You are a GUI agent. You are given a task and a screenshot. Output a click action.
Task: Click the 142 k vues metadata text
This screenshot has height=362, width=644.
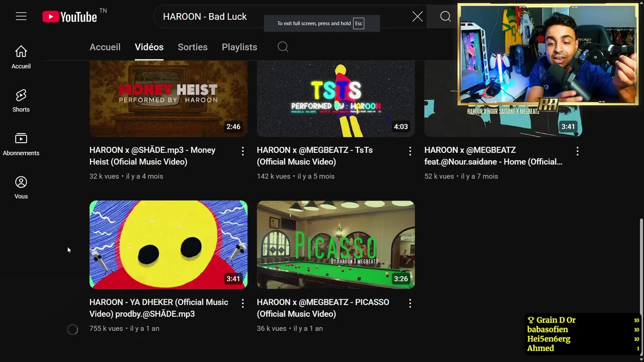coord(274,176)
